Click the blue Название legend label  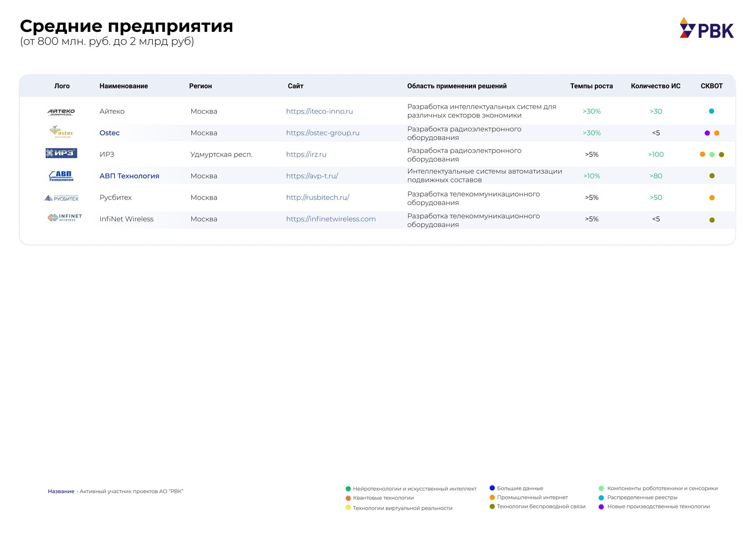tap(61, 491)
